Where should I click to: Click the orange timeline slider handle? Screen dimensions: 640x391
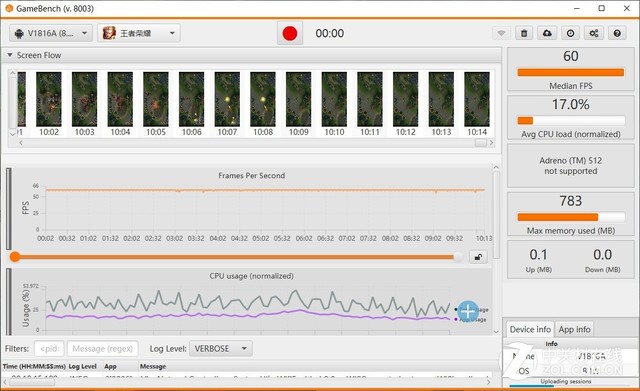[15, 257]
